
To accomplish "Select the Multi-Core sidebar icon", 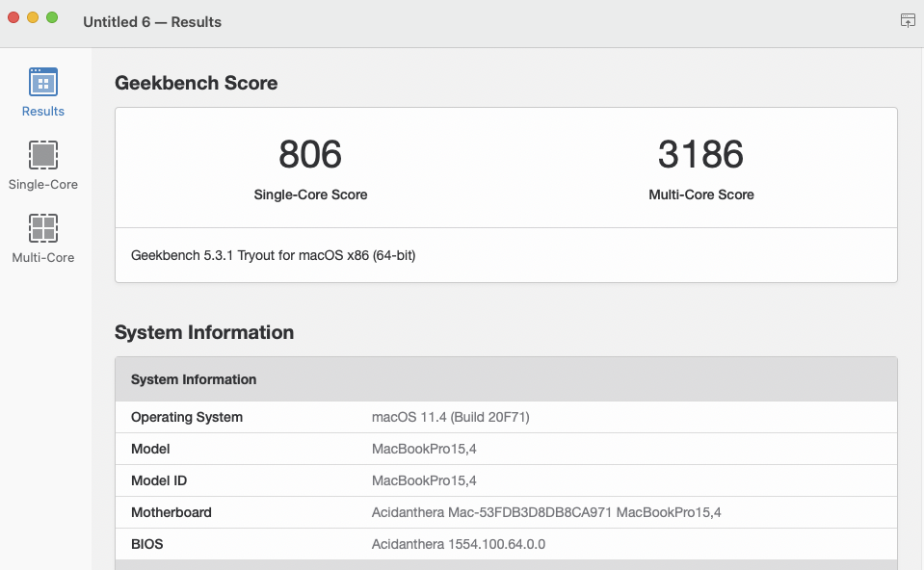I will point(43,228).
